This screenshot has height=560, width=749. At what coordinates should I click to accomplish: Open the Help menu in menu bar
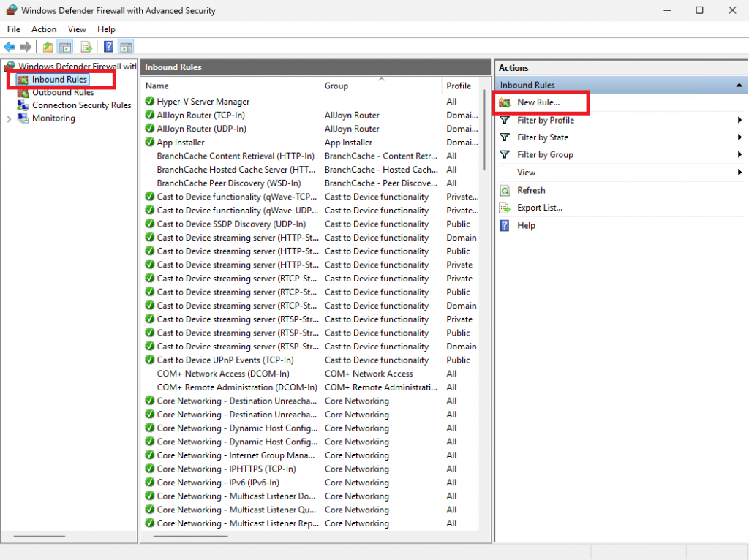[x=107, y=29]
